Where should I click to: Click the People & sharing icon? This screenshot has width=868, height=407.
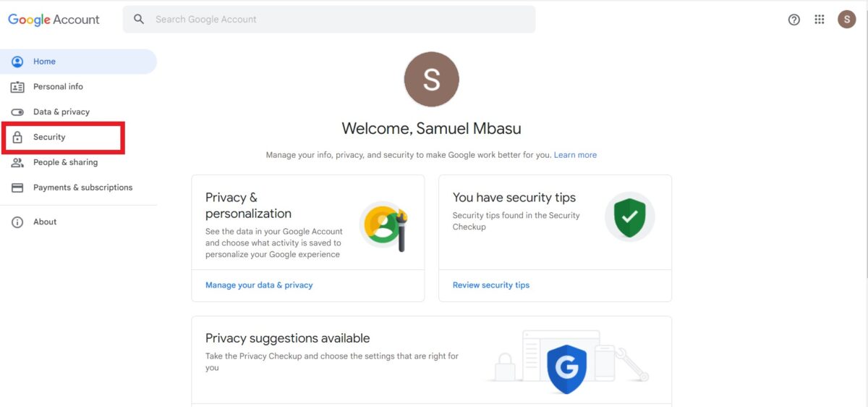pyautogui.click(x=17, y=163)
